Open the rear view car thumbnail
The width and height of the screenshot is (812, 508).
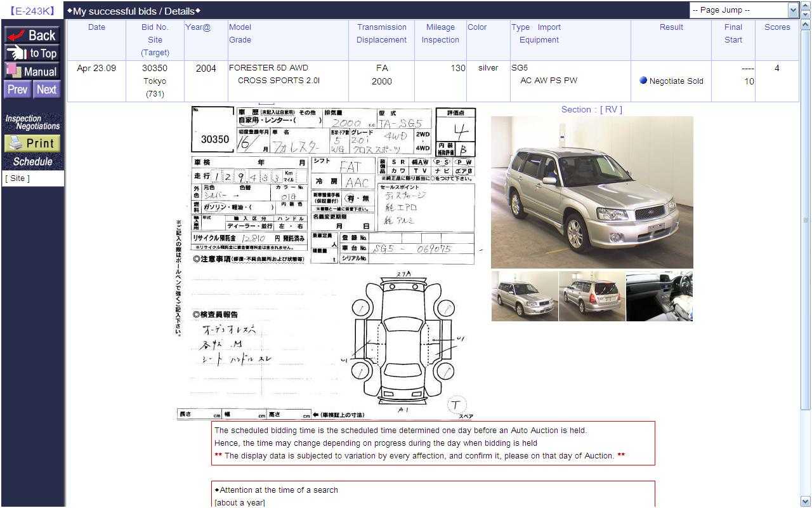coord(592,296)
